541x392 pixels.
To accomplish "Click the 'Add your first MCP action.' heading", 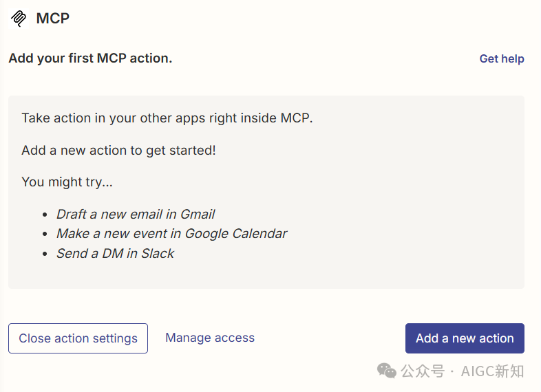I will tap(90, 58).
